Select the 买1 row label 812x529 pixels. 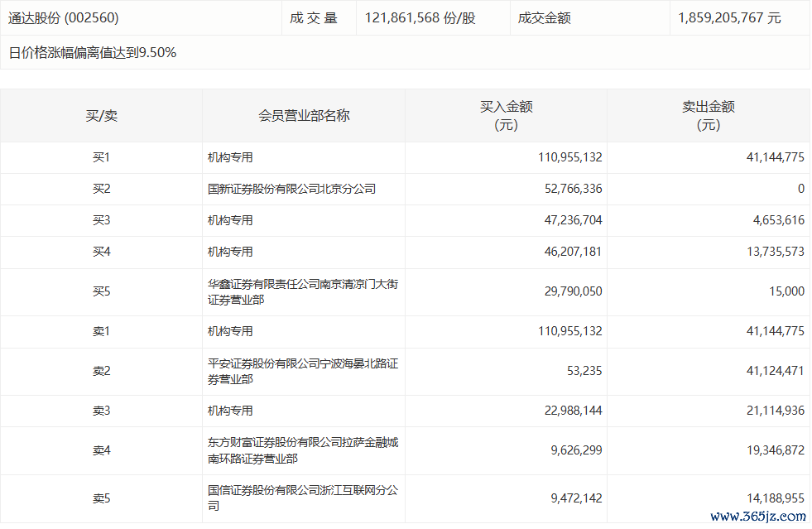click(x=102, y=157)
